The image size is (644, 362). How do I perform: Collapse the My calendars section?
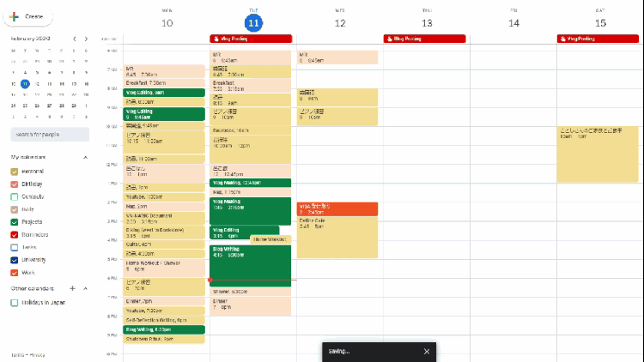click(85, 158)
